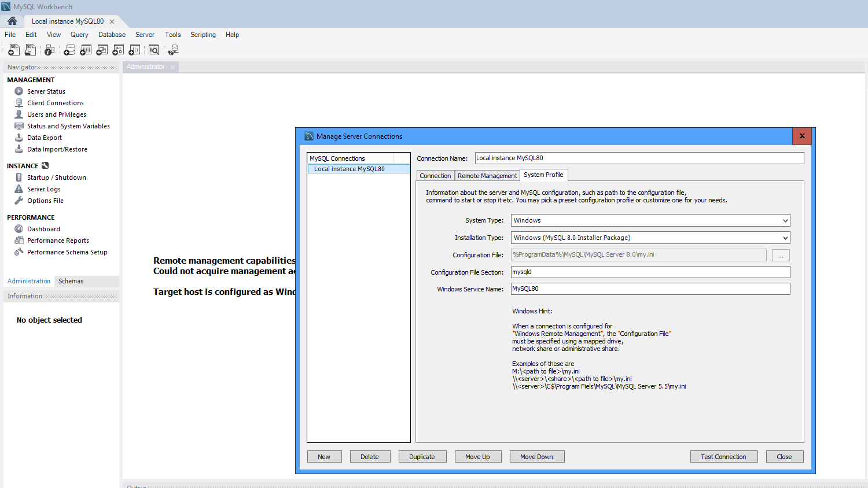Screen dimensions: 868x488
Task: Click the open SQL script file icon
Action: pos(30,50)
